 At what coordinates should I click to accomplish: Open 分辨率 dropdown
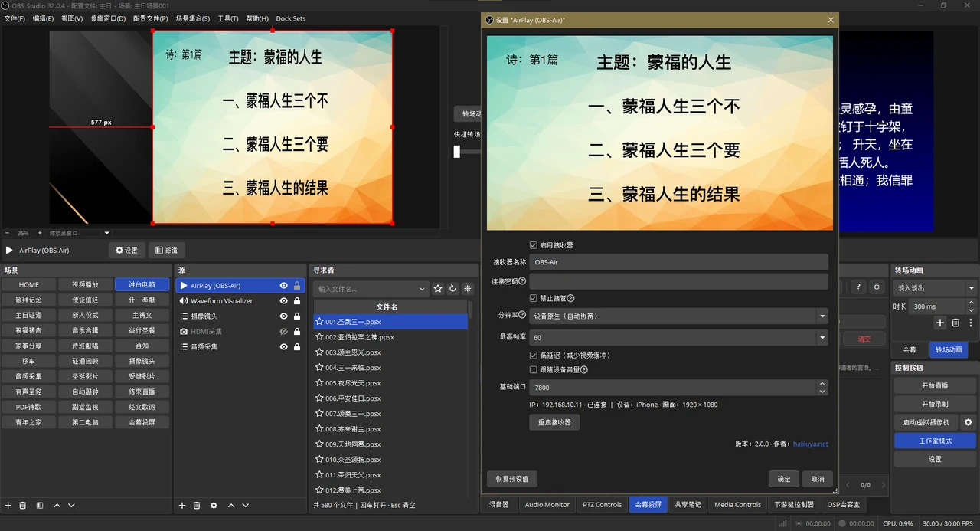tap(678, 316)
